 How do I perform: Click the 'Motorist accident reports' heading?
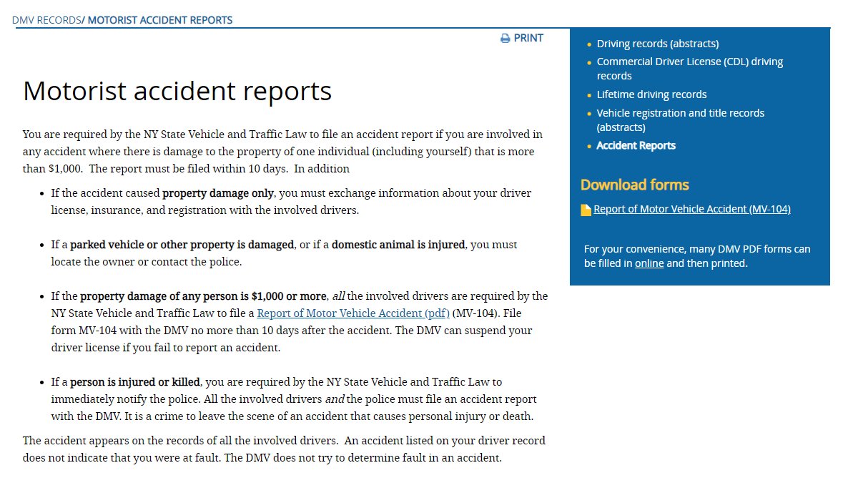click(x=177, y=91)
